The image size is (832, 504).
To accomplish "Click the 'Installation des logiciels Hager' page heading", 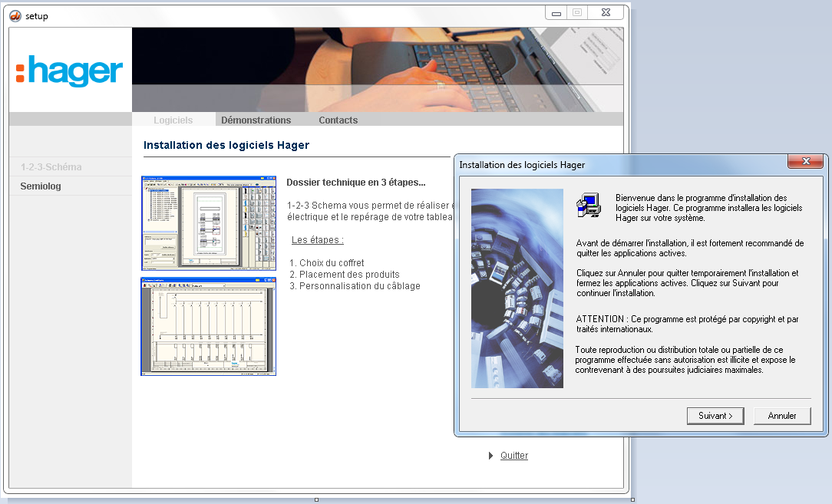I will pyautogui.click(x=226, y=145).
